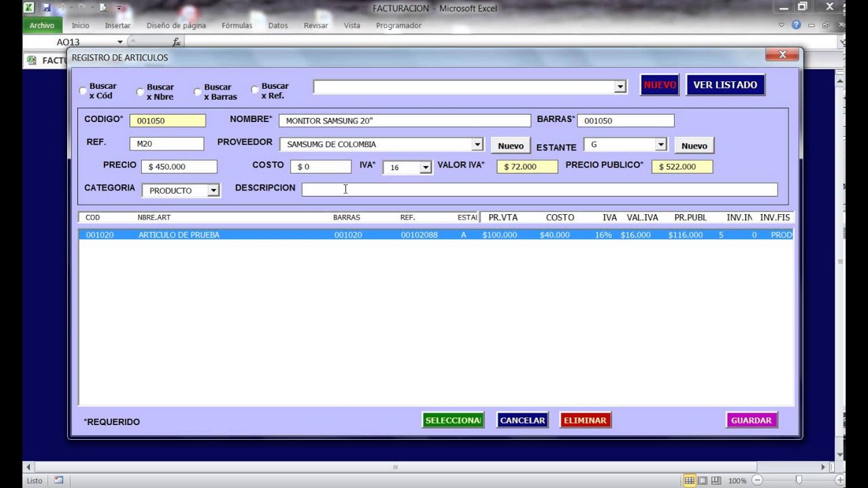Screen dimensions: 868x488
Task: Switch to the Insertar ribbon tab
Action: click(117, 25)
